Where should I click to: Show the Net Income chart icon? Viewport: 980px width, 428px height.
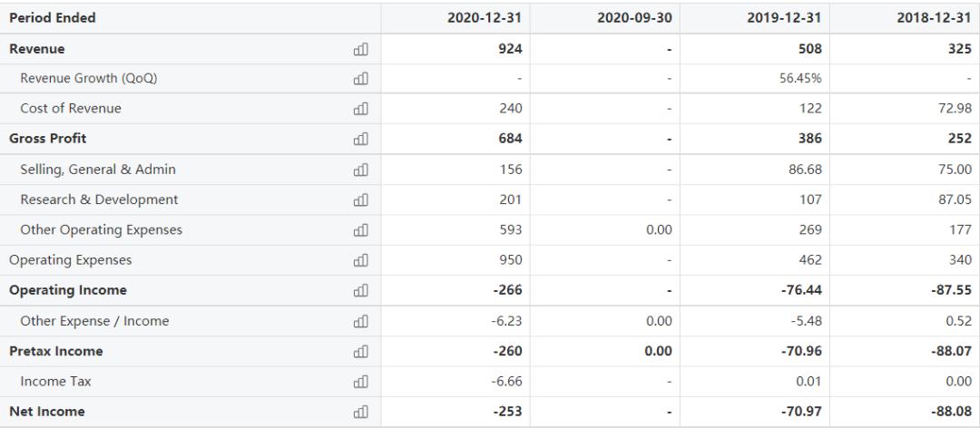360,412
